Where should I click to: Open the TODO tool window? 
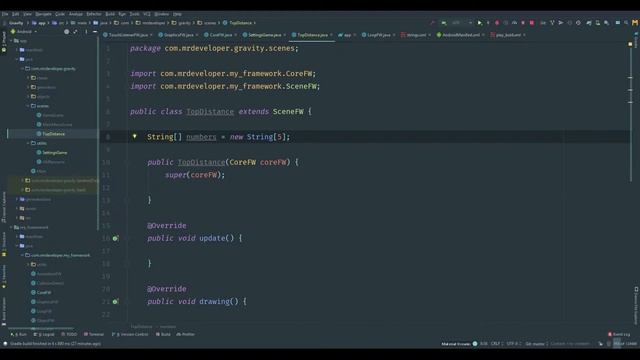coord(69,334)
